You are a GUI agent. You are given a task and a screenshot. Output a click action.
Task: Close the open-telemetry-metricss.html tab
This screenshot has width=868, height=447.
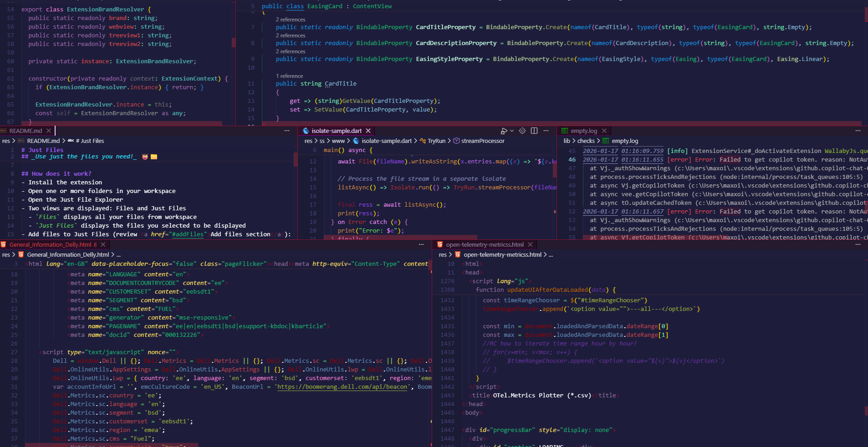[530, 245]
